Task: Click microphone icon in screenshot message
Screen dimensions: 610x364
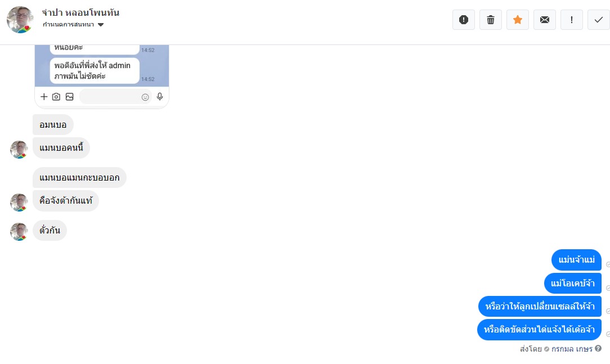Action: tap(159, 96)
